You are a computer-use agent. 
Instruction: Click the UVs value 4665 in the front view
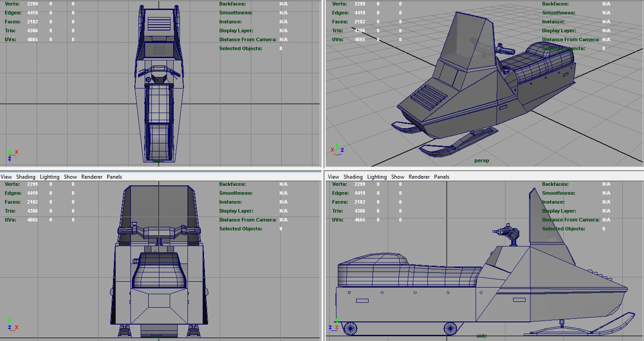click(x=33, y=220)
